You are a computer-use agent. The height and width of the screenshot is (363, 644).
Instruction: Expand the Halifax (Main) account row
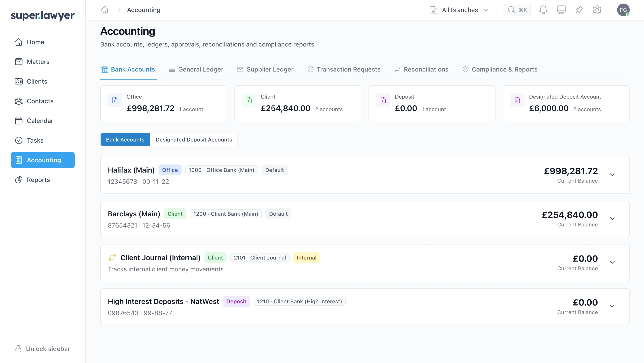[365, 175]
